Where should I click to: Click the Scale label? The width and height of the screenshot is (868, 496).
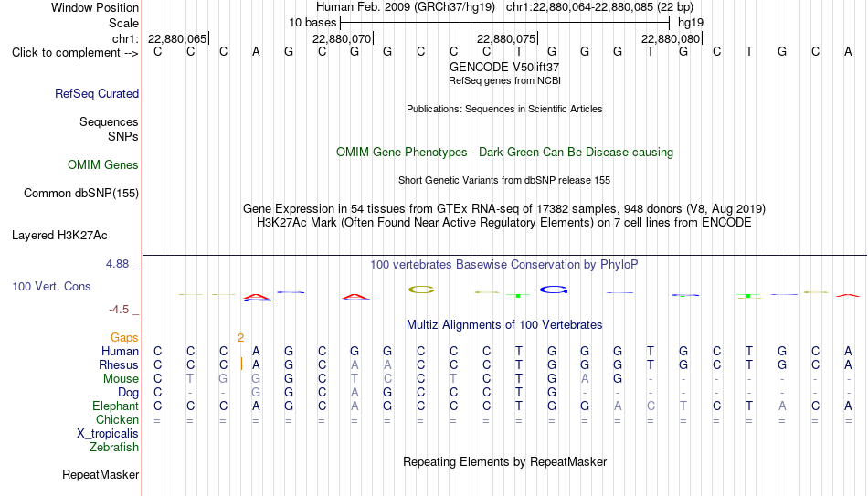tap(124, 23)
